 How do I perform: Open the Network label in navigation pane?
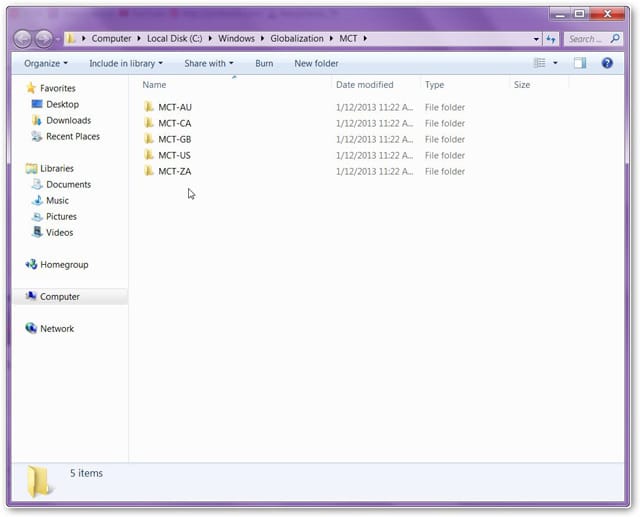coord(57,328)
